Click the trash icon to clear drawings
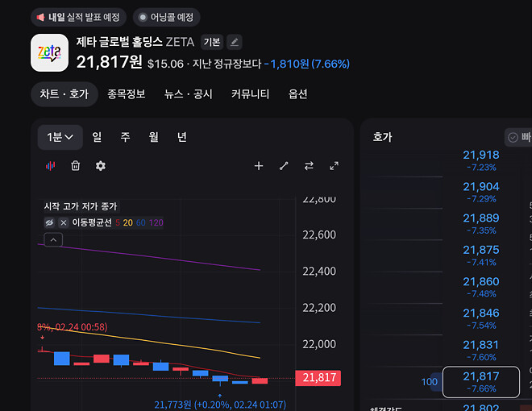 75,166
